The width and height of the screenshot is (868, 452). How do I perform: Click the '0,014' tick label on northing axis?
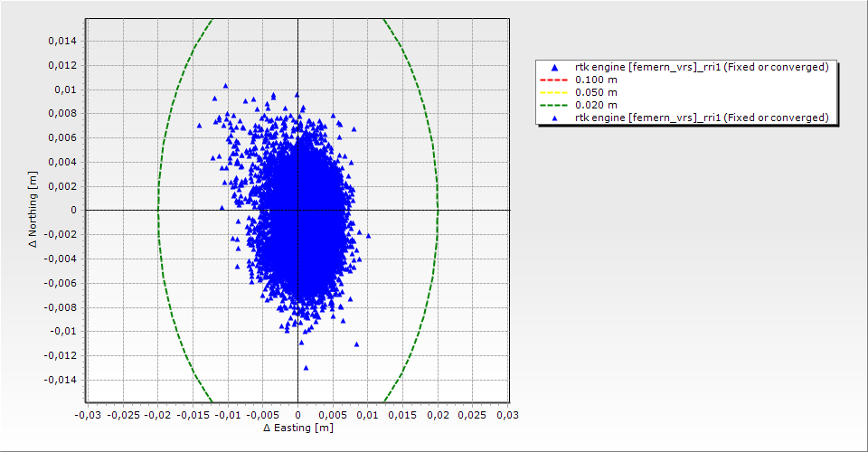tap(63, 41)
